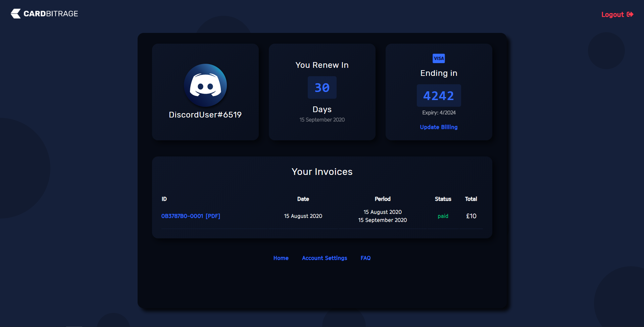Click the Your Invoices heading
This screenshot has height=327, width=644.
coord(322,172)
